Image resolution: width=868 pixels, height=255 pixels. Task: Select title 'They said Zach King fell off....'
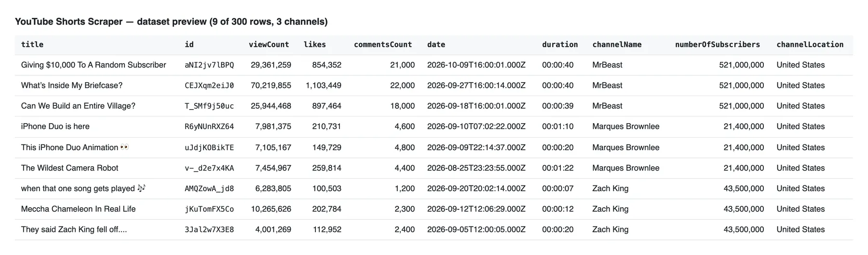[74, 229]
